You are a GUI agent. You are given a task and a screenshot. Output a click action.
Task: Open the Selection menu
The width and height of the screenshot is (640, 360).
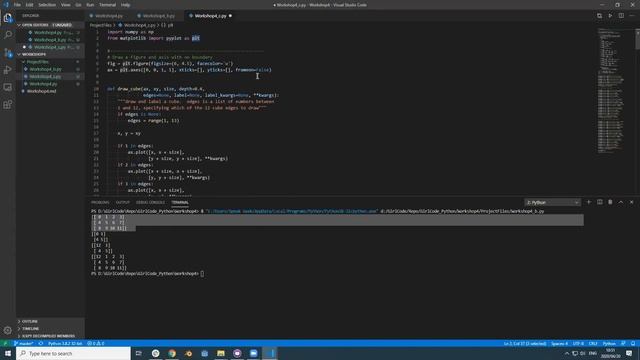pyautogui.click(x=47, y=5)
